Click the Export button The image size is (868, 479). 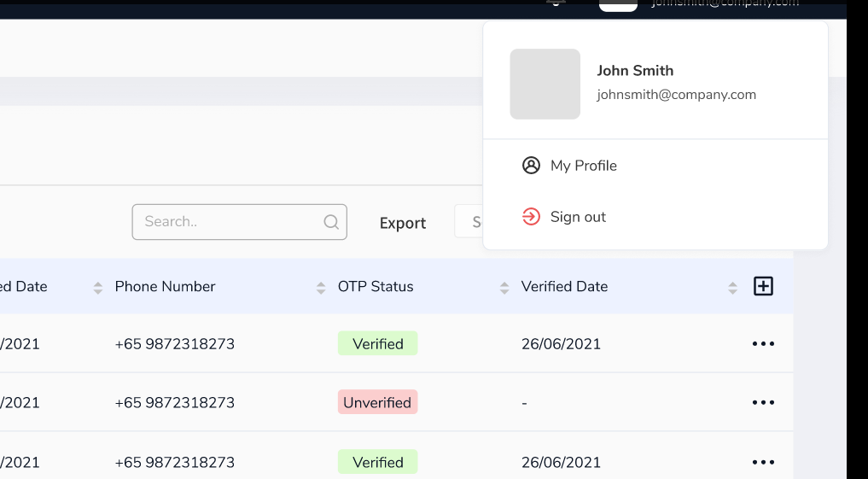[x=403, y=223]
